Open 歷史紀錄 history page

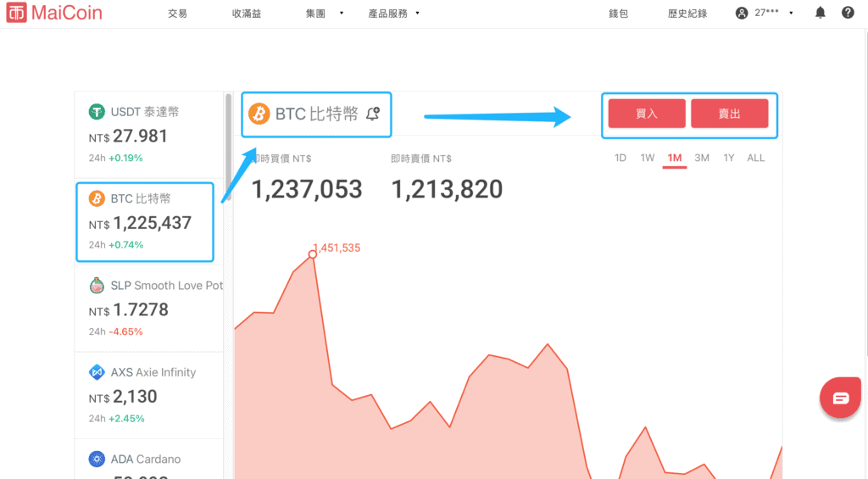coord(687,14)
